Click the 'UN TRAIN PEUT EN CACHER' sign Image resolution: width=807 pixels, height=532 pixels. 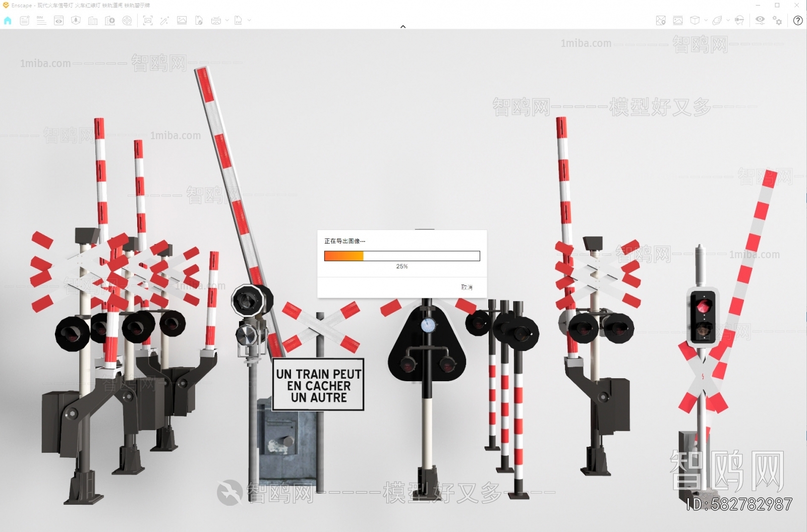(318, 385)
